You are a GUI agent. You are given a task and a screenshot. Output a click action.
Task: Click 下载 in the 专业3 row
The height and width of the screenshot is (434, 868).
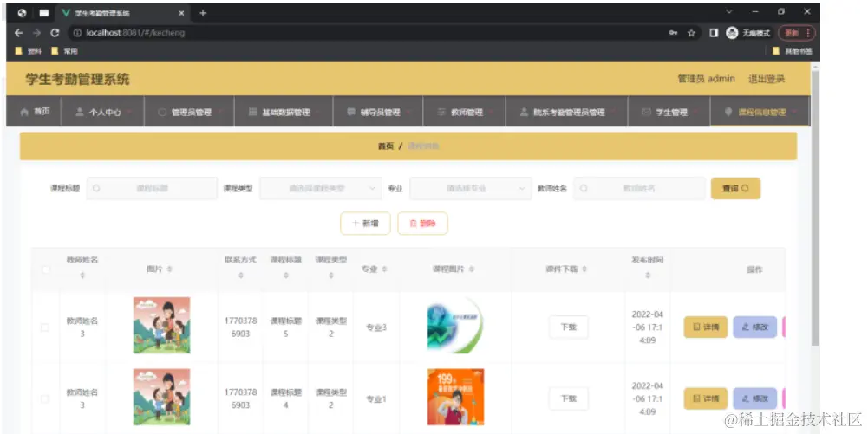[569, 327]
